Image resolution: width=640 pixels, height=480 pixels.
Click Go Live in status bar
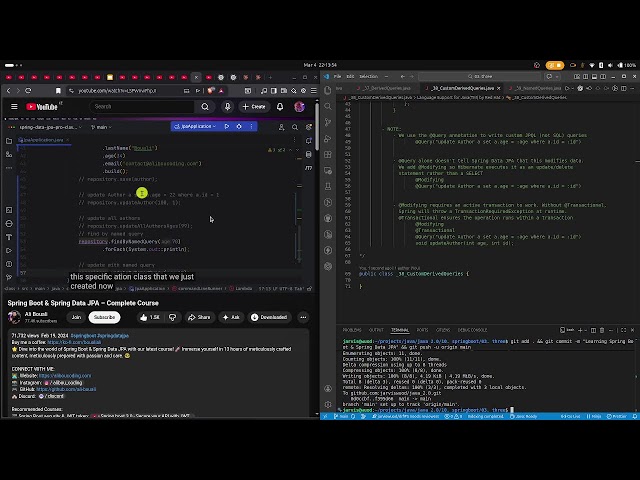coord(571,416)
